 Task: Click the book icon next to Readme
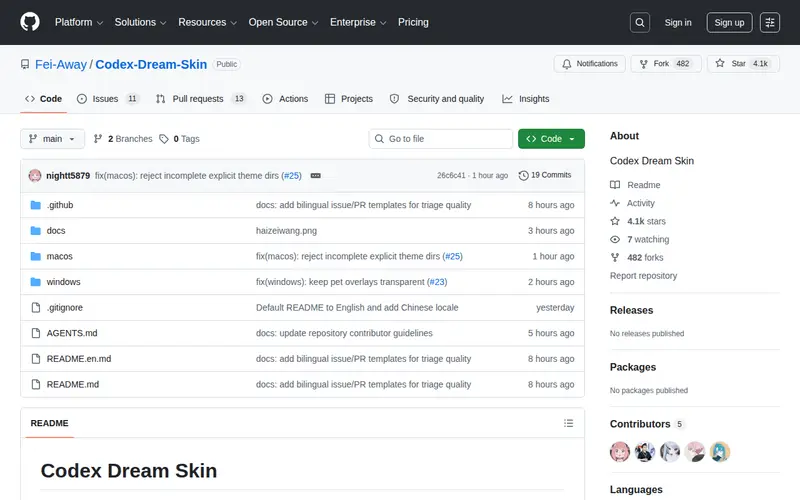(615, 185)
